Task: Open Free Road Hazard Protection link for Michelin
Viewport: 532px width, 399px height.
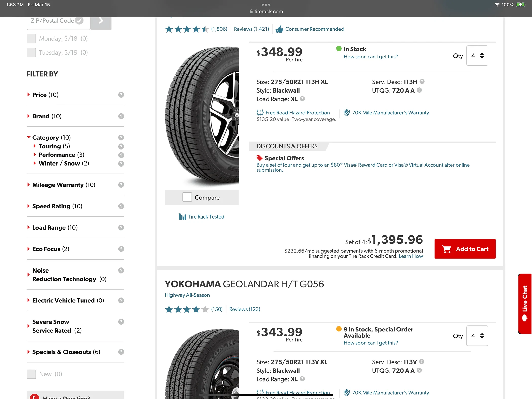Action: 297,113
